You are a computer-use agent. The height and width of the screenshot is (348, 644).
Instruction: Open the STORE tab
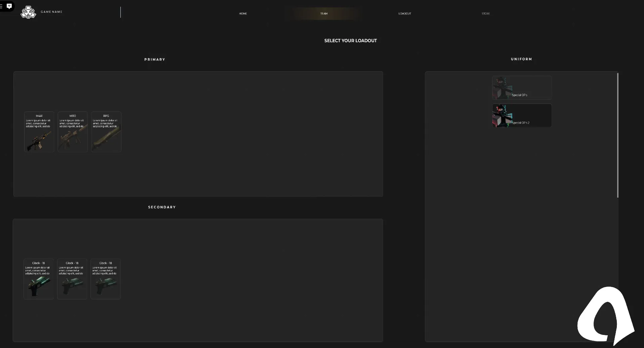click(485, 14)
